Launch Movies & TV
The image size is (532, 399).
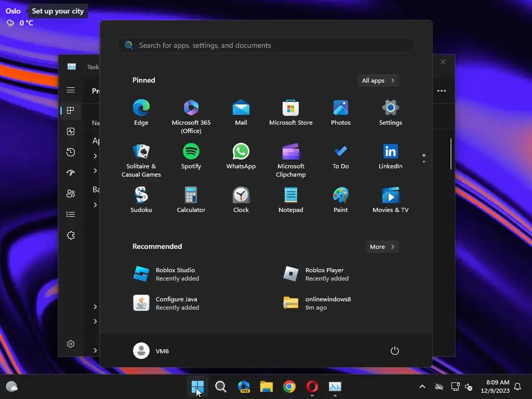tap(391, 199)
